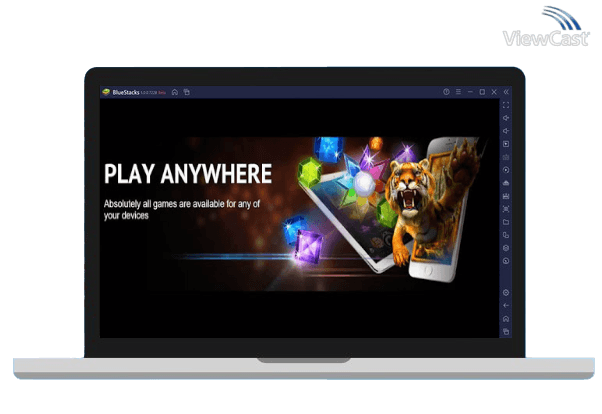Open the Help question mark icon

click(x=446, y=92)
